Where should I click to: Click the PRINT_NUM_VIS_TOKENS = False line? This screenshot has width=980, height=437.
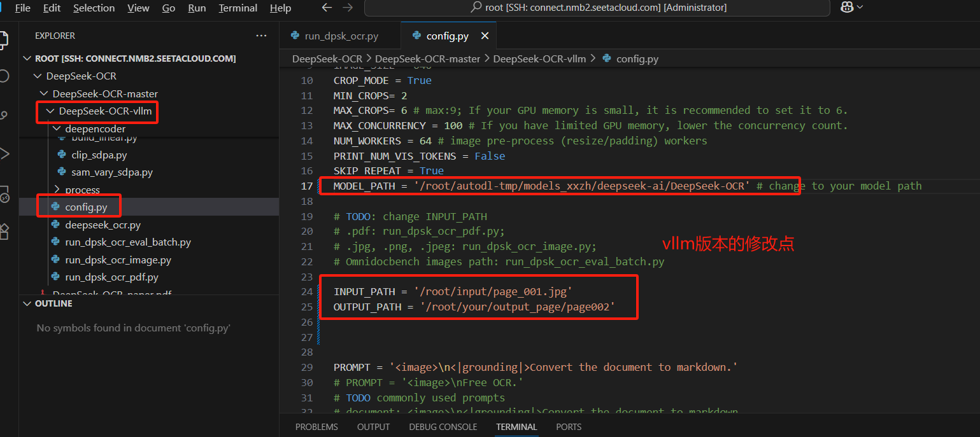(420, 156)
